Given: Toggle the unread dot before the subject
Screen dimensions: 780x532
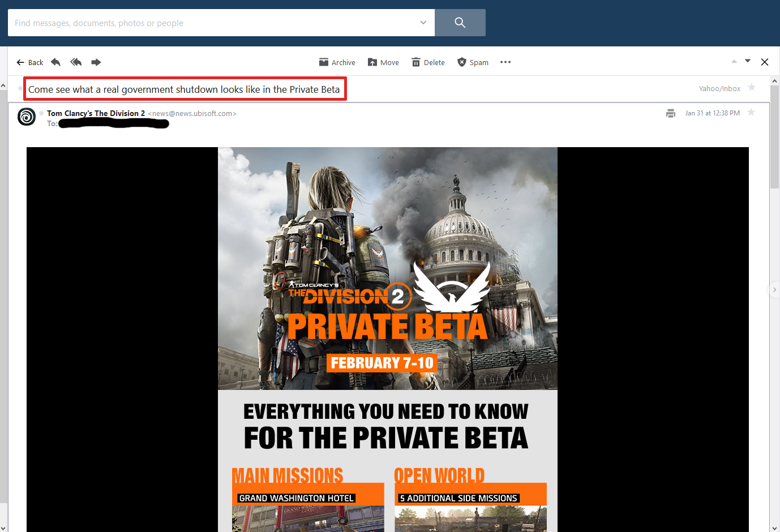Looking at the screenshot, I should (20, 89).
